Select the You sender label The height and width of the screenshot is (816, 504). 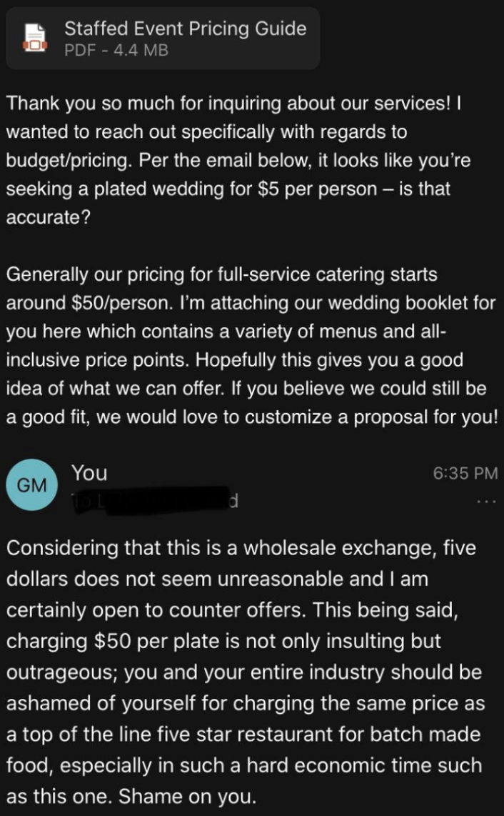click(x=90, y=472)
